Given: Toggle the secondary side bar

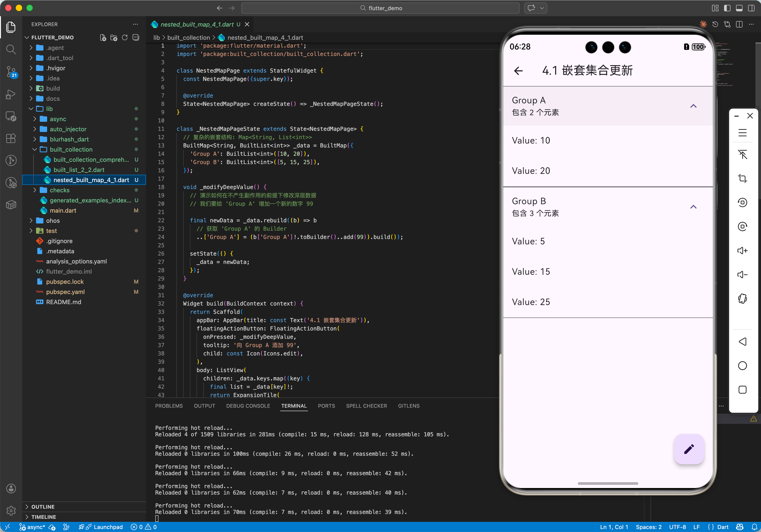Looking at the screenshot, I should click(751, 8).
